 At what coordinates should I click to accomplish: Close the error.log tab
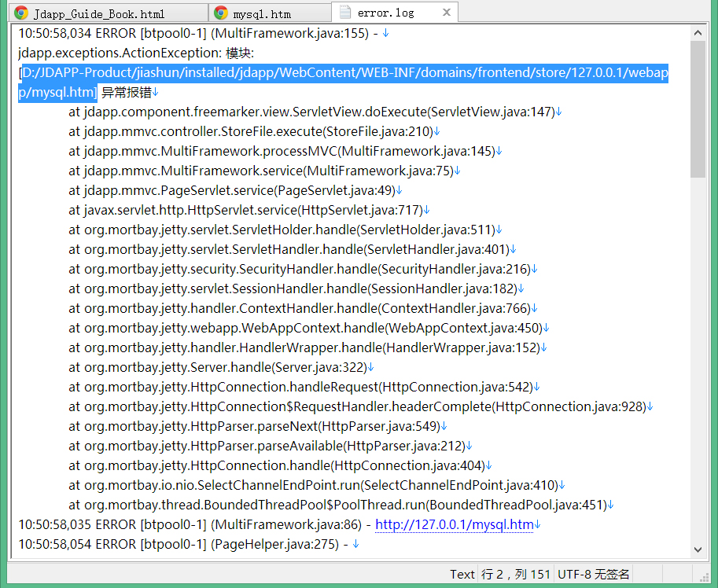point(447,13)
